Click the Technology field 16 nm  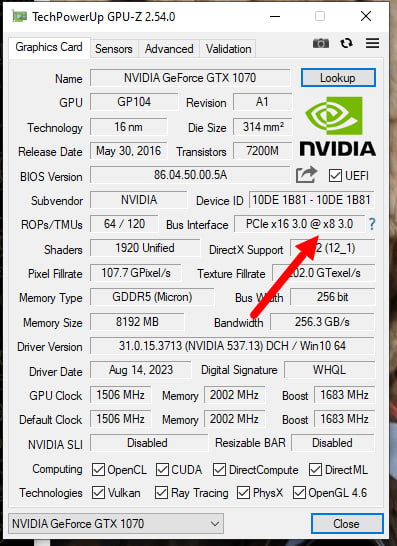pos(129,127)
